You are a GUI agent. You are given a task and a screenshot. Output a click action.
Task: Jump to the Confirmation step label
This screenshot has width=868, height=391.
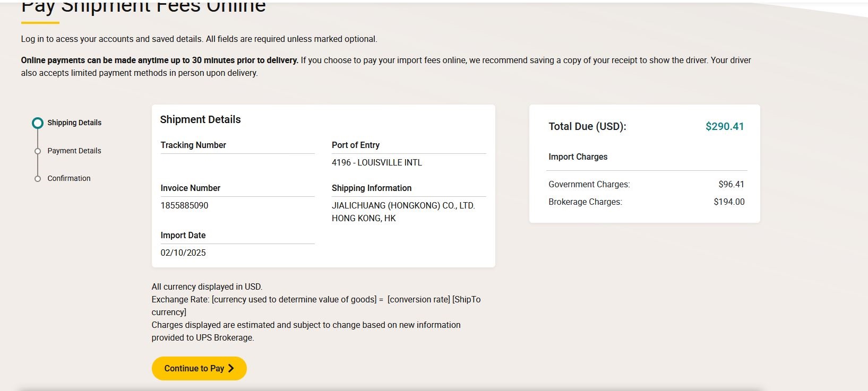tap(69, 178)
